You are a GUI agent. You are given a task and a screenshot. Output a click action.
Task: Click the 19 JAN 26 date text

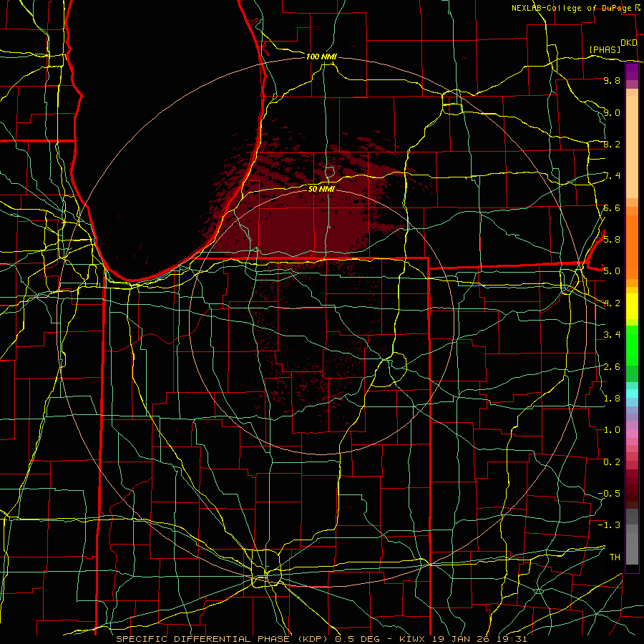[460, 639]
